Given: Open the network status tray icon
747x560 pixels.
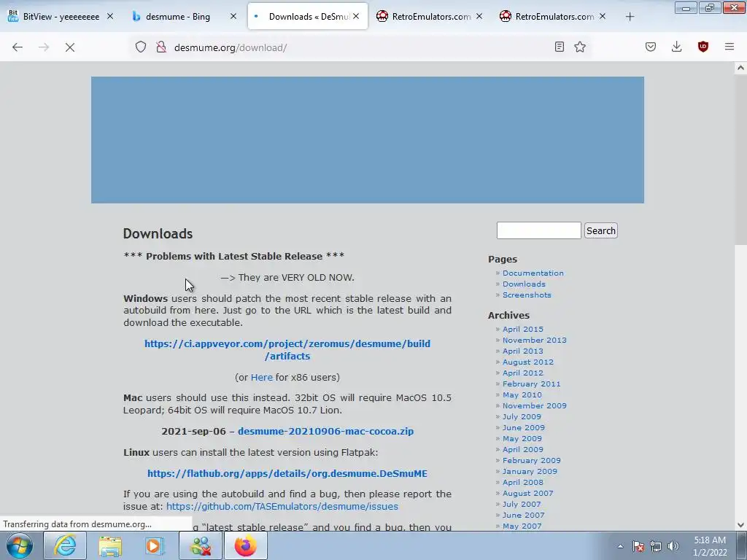Looking at the screenshot, I should (x=656, y=546).
